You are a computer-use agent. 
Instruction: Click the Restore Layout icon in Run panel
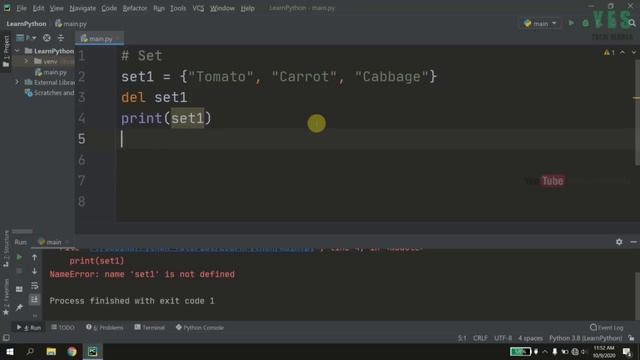pyautogui.click(x=19, y=289)
